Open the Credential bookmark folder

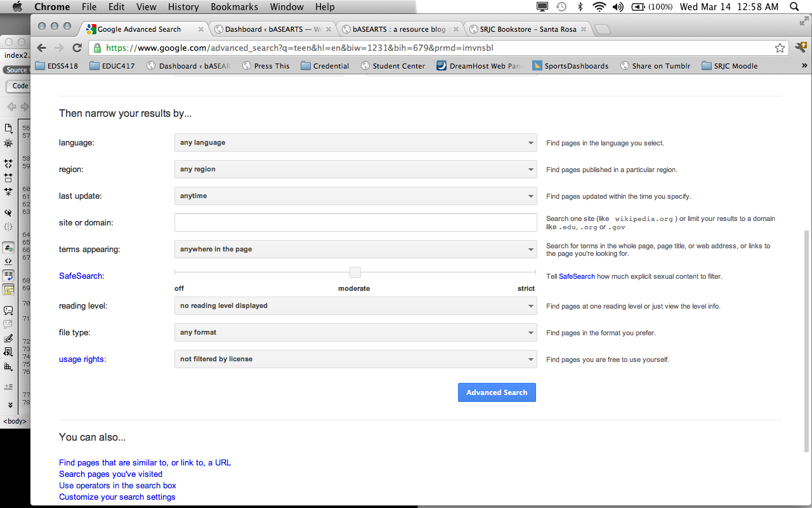(x=325, y=65)
